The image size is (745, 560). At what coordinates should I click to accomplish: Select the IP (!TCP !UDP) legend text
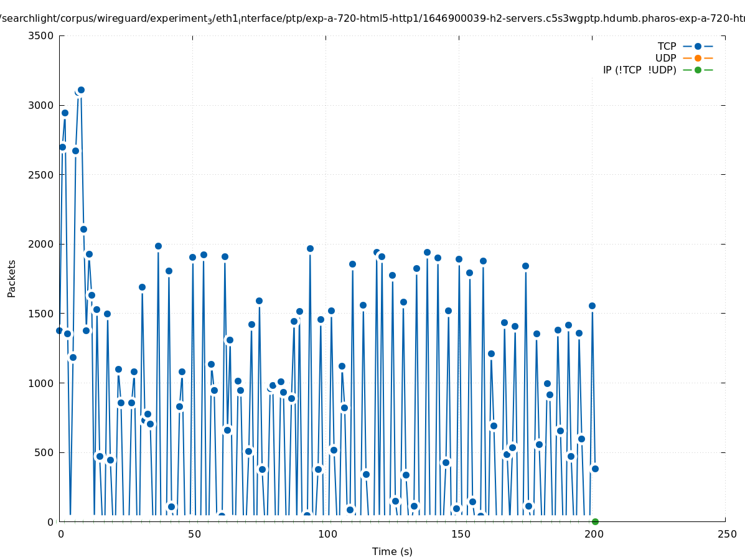coord(639,70)
